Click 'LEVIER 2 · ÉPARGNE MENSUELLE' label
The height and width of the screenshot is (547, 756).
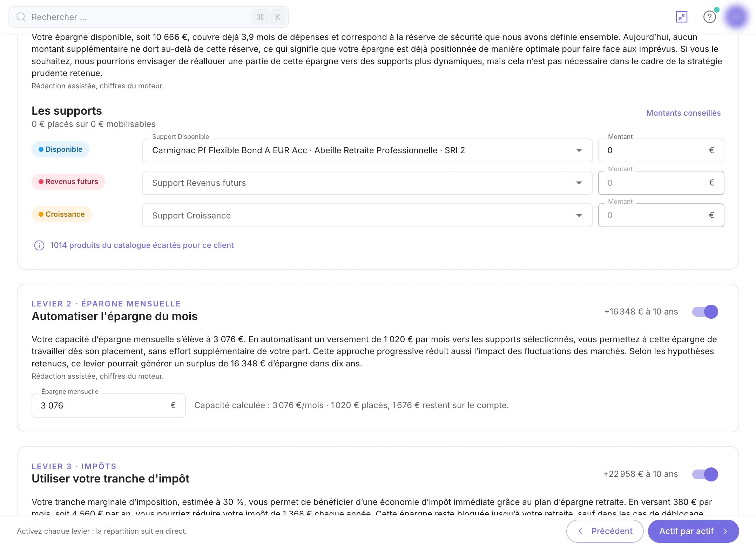click(x=106, y=304)
